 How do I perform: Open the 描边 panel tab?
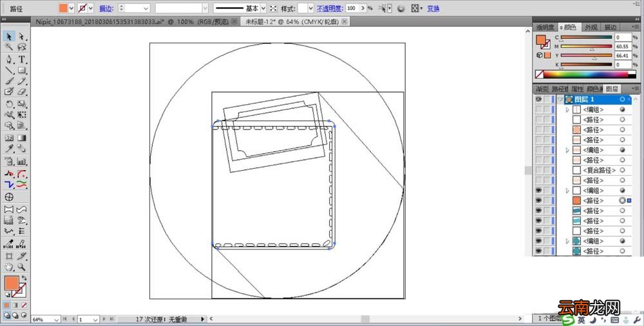tap(610, 27)
